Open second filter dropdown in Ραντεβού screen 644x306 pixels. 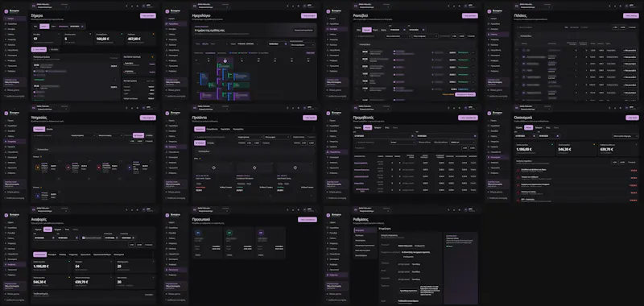[x=424, y=36]
